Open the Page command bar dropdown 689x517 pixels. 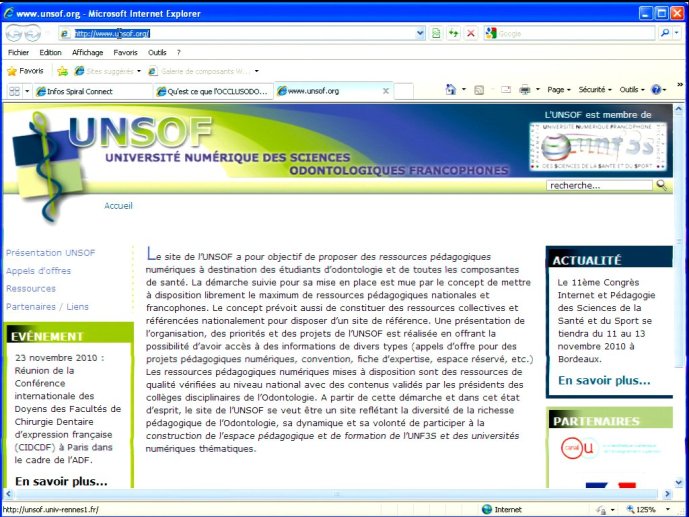(559, 90)
